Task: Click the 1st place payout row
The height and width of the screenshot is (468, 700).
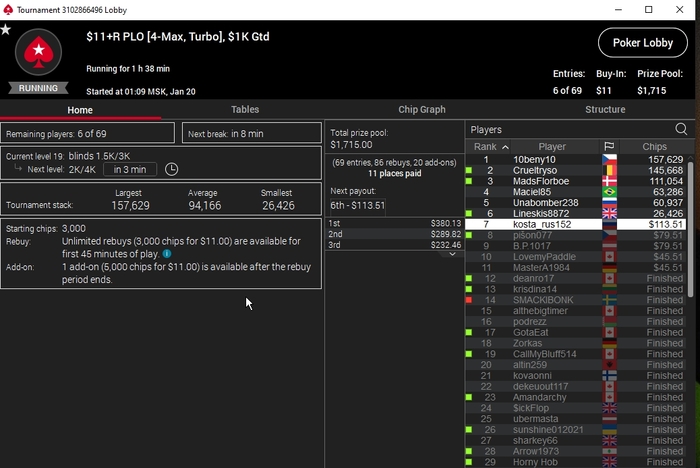Action: (395, 223)
